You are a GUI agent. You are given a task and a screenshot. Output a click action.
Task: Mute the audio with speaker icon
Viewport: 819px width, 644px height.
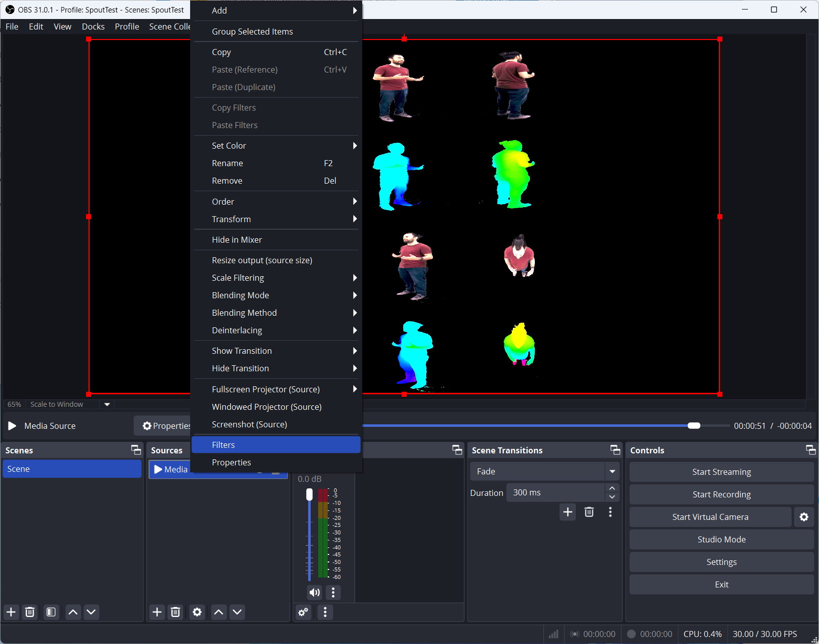[314, 592]
